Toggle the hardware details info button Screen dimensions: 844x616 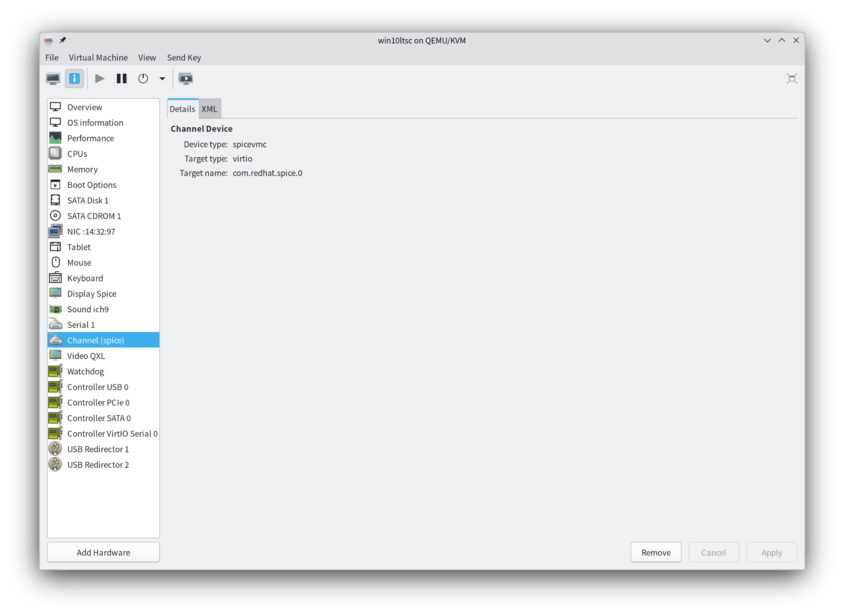(74, 78)
